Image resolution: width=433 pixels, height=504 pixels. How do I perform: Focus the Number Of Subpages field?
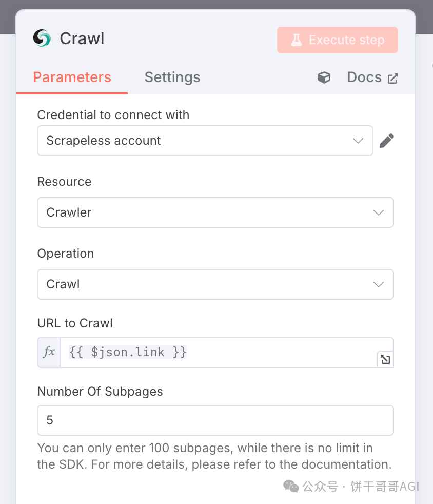pyautogui.click(x=215, y=420)
